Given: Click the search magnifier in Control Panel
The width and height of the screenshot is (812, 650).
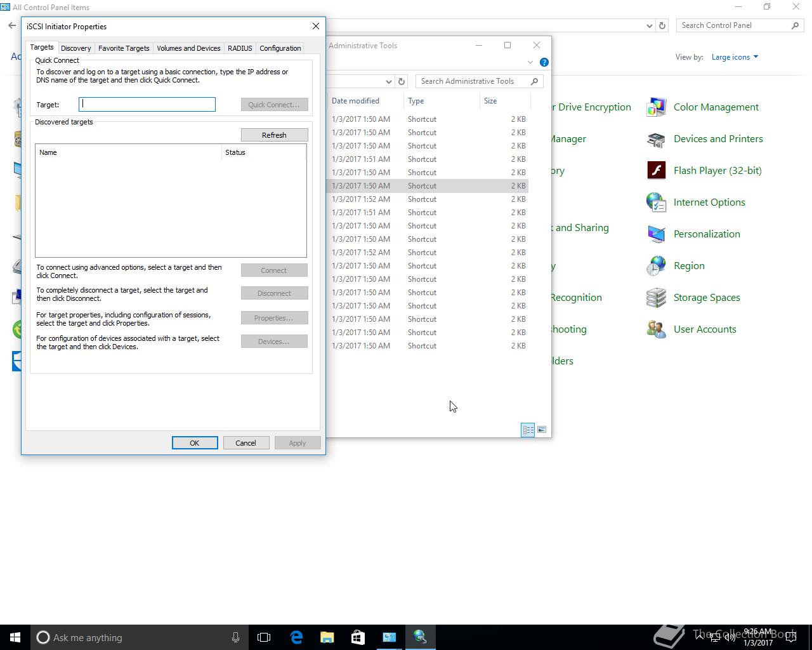Looking at the screenshot, I should tap(795, 25).
